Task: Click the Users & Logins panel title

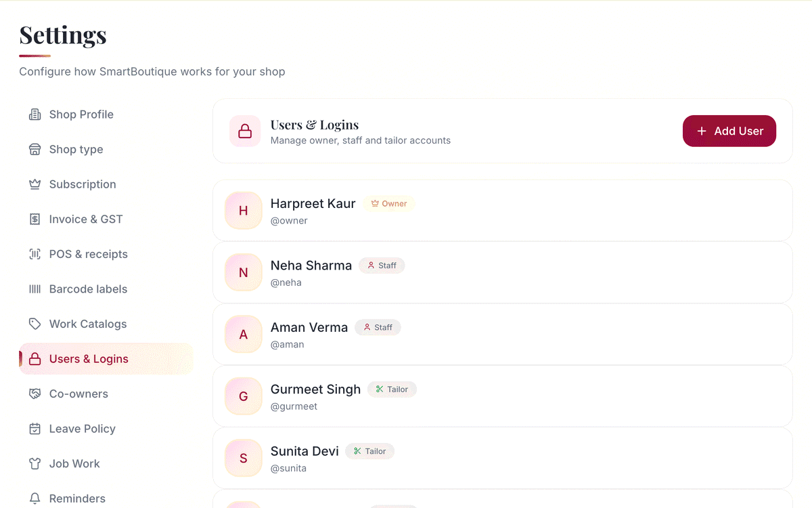Action: tap(315, 125)
